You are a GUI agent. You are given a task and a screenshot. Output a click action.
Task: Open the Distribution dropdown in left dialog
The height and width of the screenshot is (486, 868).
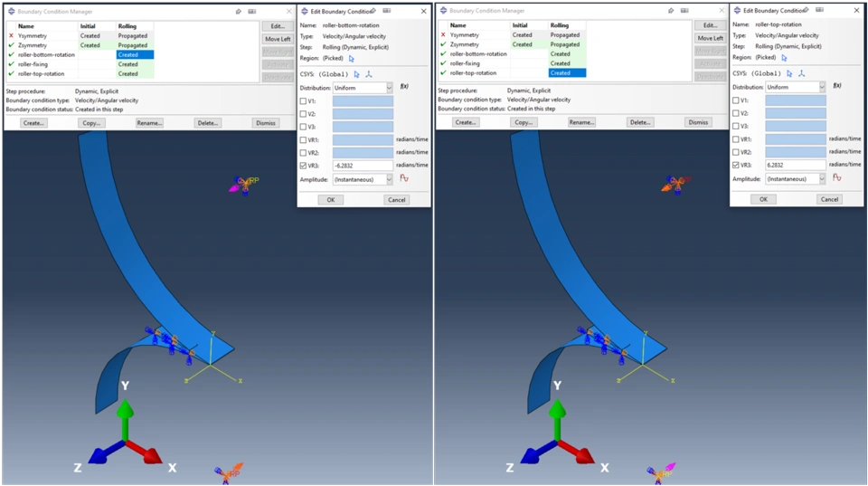[363, 88]
